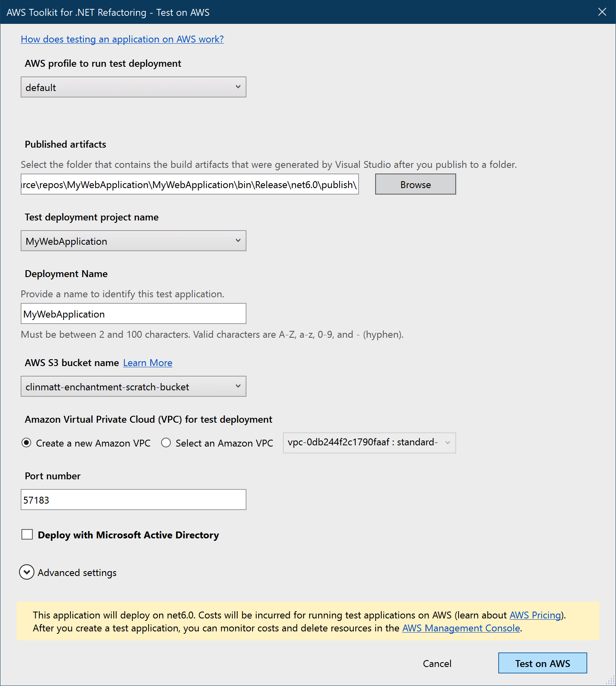Open the AWS Management Console link
The width and height of the screenshot is (616, 686).
pyautogui.click(x=461, y=628)
